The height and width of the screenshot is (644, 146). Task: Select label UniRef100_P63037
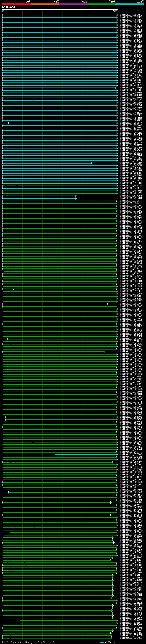point(131,331)
